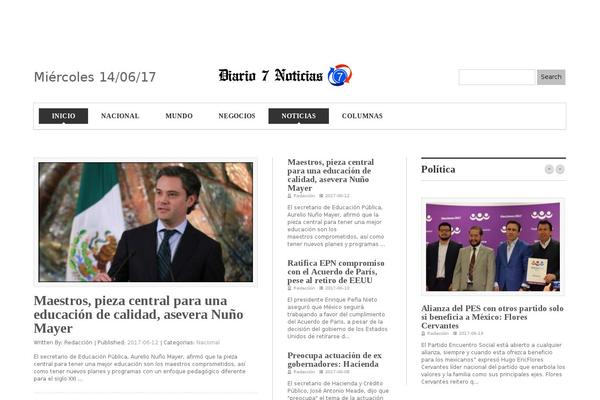Click the Search button
Image resolution: width=600 pixels, height=400 pixels.
point(551,77)
